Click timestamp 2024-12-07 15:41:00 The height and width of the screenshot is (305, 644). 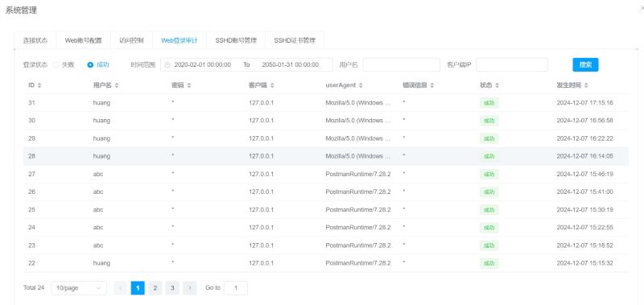pyautogui.click(x=584, y=192)
